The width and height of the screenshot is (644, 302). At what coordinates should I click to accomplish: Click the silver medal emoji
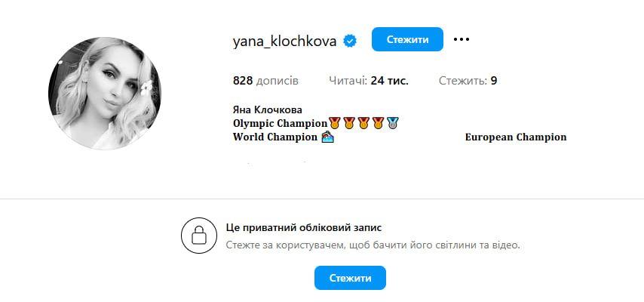coord(393,122)
